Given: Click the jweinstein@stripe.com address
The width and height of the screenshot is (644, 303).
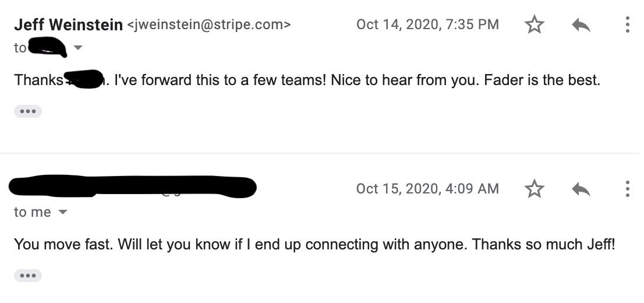Looking at the screenshot, I should click(209, 24).
